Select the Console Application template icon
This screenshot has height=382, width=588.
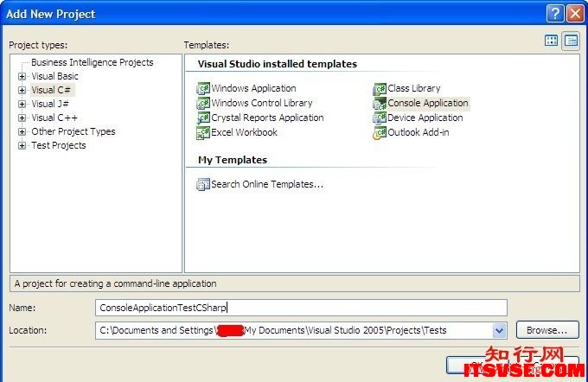(380, 103)
